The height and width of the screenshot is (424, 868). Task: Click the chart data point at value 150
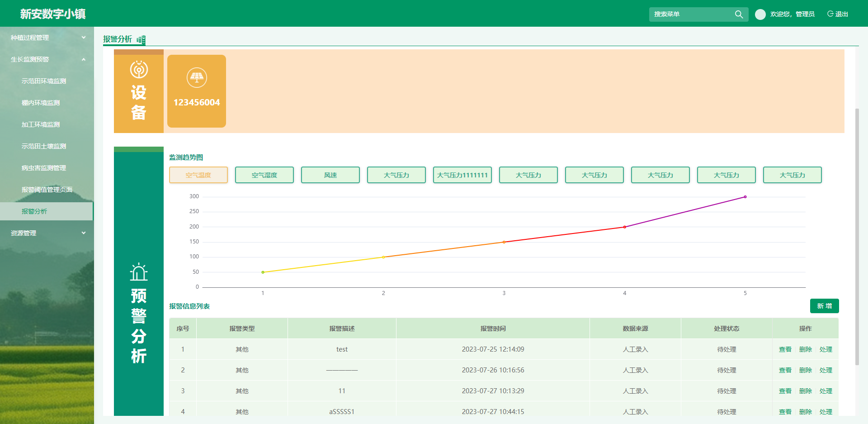point(504,242)
